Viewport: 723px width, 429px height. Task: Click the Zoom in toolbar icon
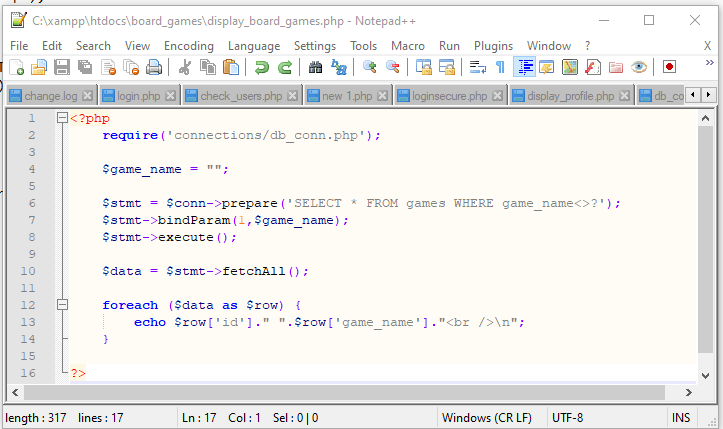tap(370, 68)
